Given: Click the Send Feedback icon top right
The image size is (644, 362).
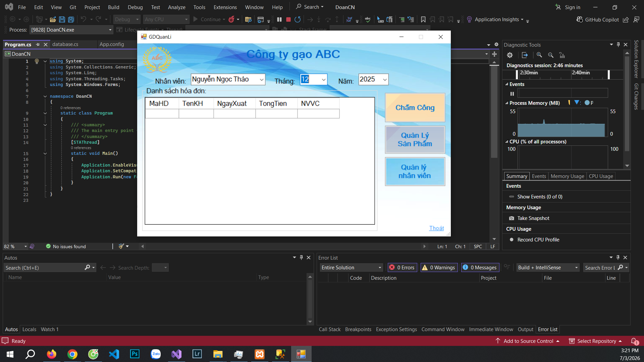Looking at the screenshot, I should pyautogui.click(x=636, y=19).
